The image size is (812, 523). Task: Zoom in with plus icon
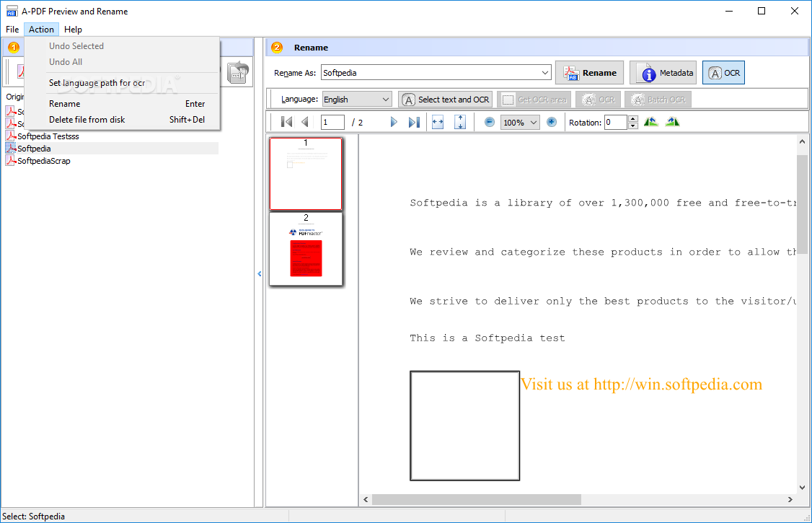point(552,122)
